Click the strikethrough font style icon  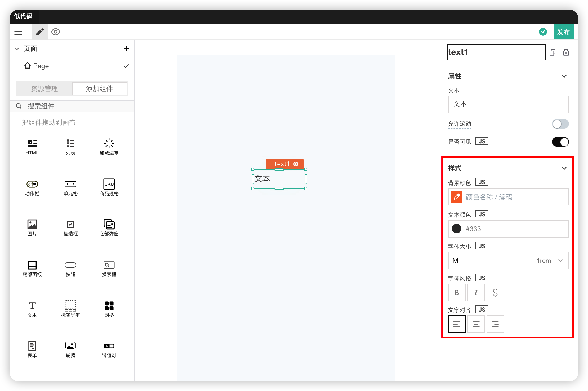click(495, 292)
